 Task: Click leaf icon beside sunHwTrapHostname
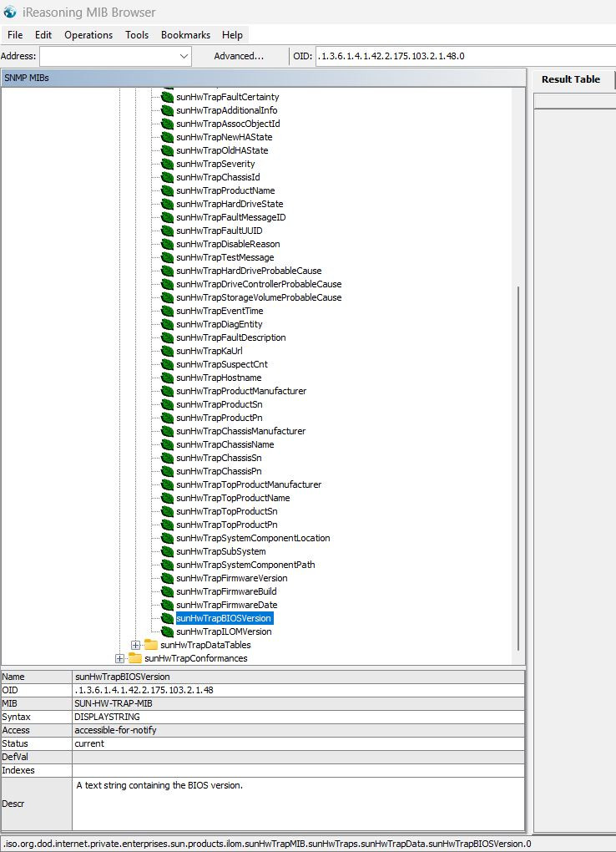coord(167,378)
